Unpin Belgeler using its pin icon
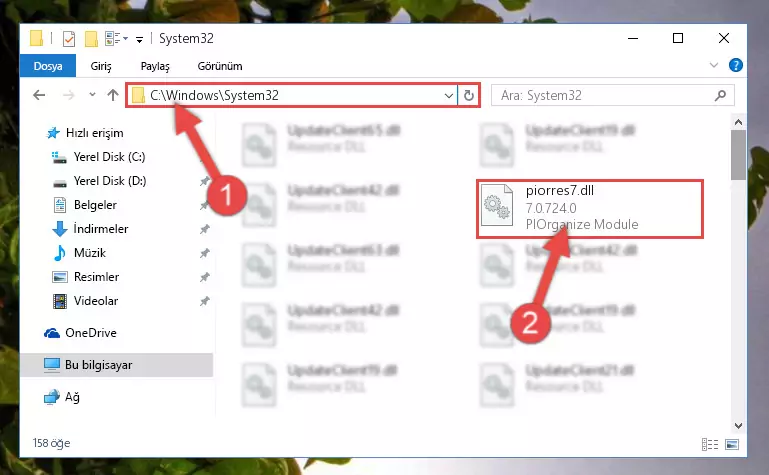The height and width of the screenshot is (475, 769). tap(205, 205)
